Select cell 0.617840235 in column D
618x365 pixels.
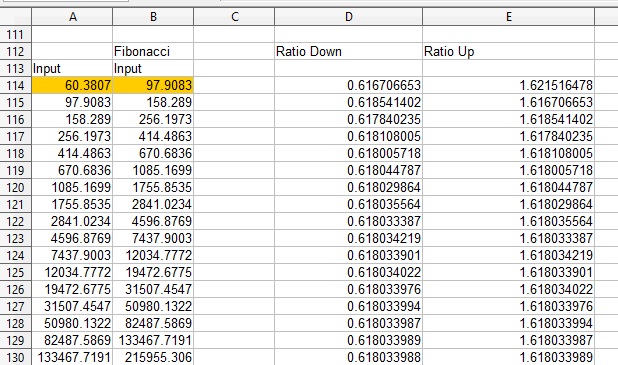(348, 119)
